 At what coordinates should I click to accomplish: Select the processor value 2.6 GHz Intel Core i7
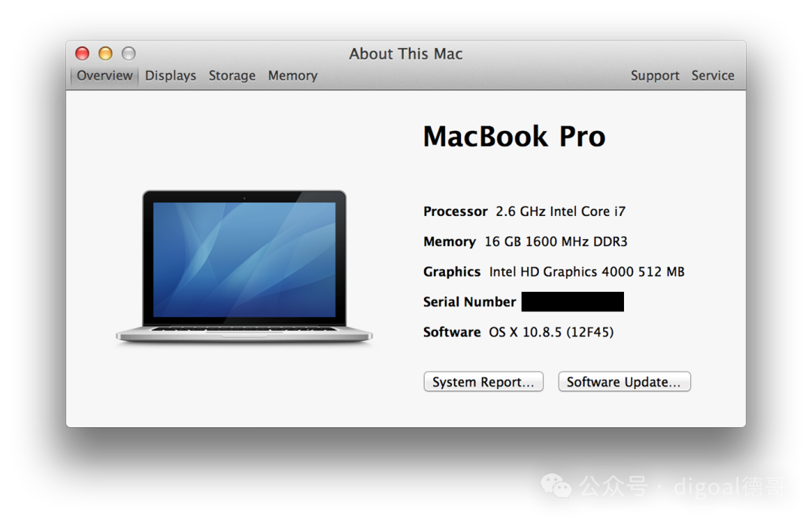coord(560,211)
